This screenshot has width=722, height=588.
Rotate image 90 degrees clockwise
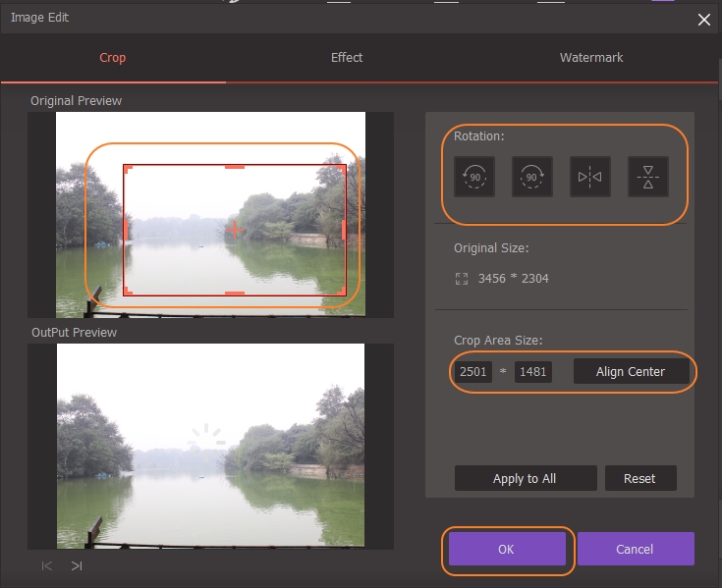[532, 177]
